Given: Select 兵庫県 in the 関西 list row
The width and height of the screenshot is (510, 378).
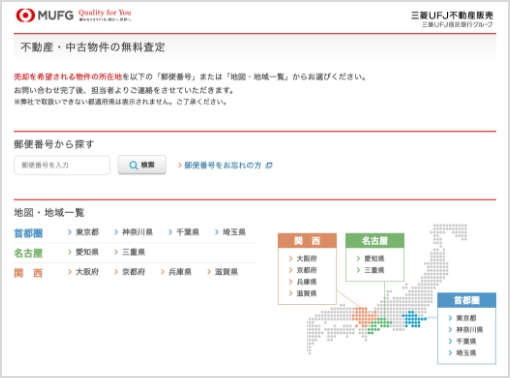Looking at the screenshot, I should pyautogui.click(x=180, y=272).
